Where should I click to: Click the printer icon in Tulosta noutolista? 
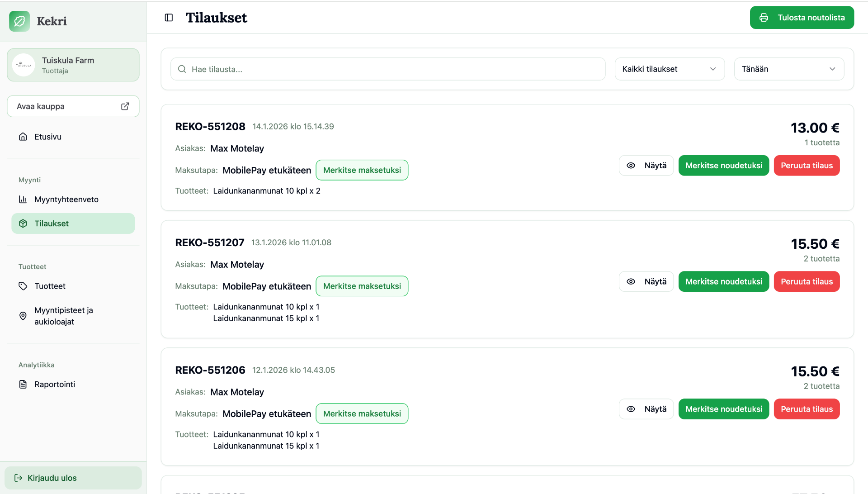(764, 18)
